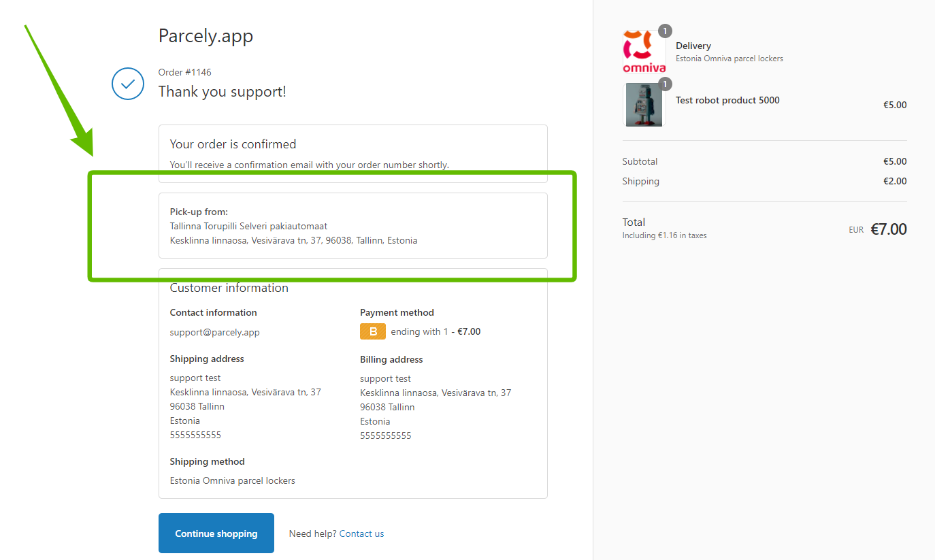Click 'Need help?' text

pos(312,533)
